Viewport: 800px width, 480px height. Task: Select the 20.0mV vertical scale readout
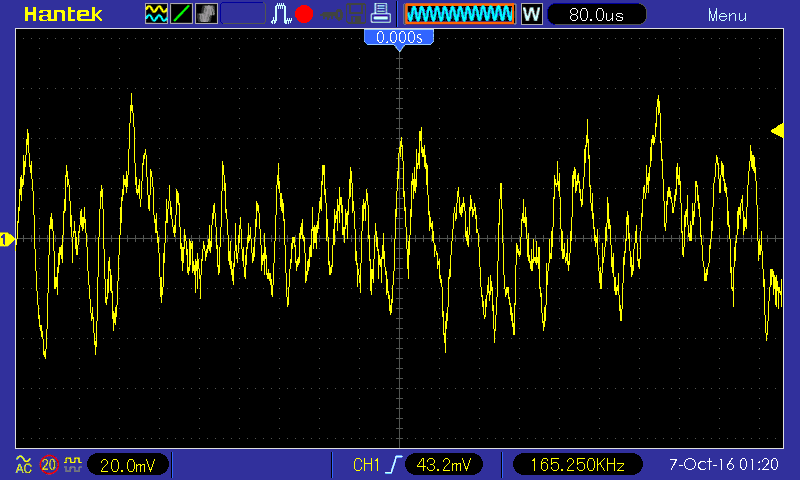pos(129,465)
